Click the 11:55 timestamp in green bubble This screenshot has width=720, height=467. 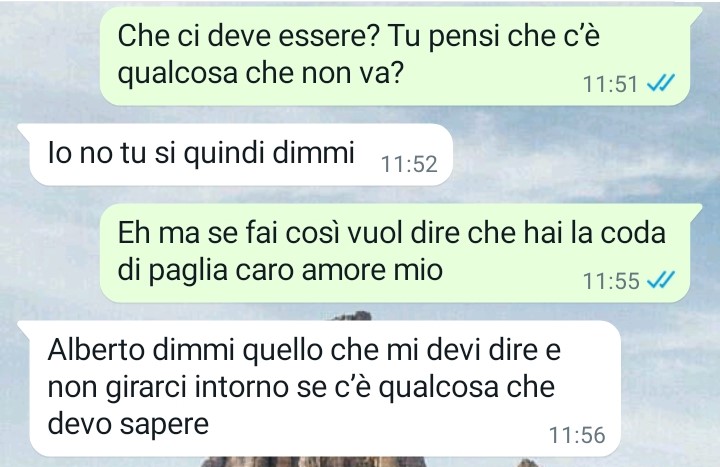(611, 281)
